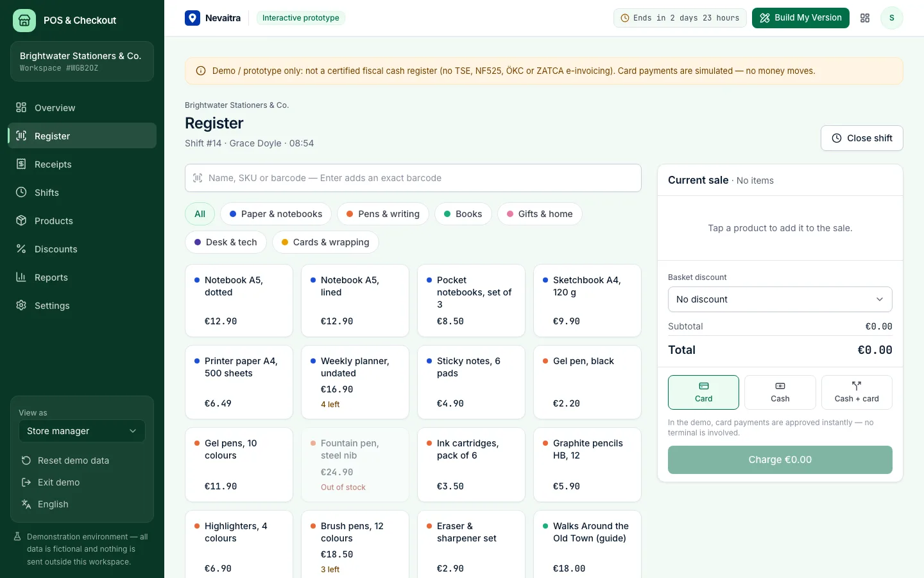
Task: Filter by Books category
Action: pyautogui.click(x=463, y=214)
